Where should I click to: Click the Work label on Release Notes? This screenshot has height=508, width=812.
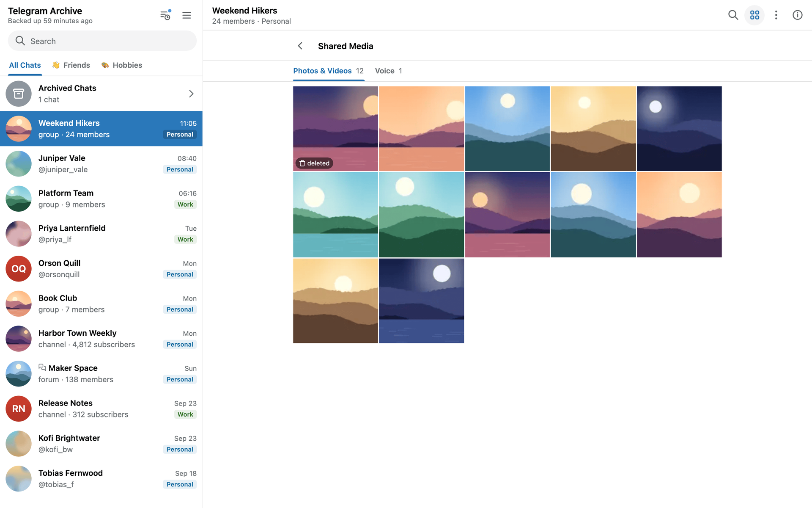(185, 414)
